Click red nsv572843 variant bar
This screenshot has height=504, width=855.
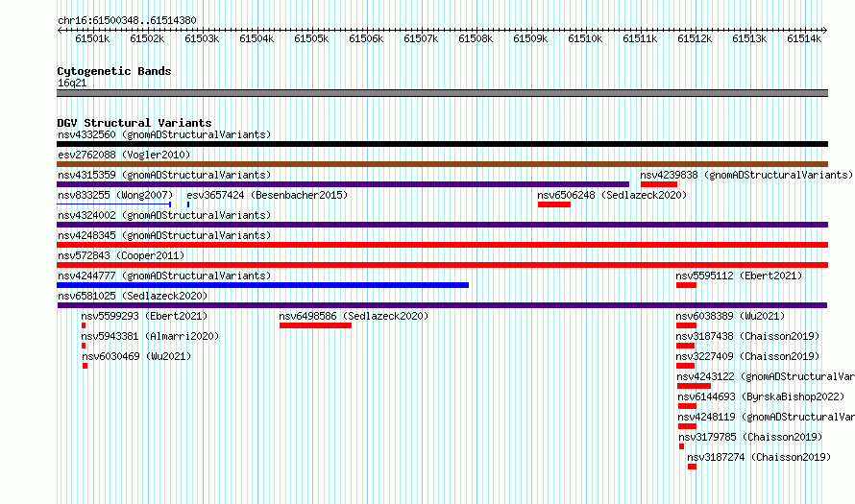442,265
